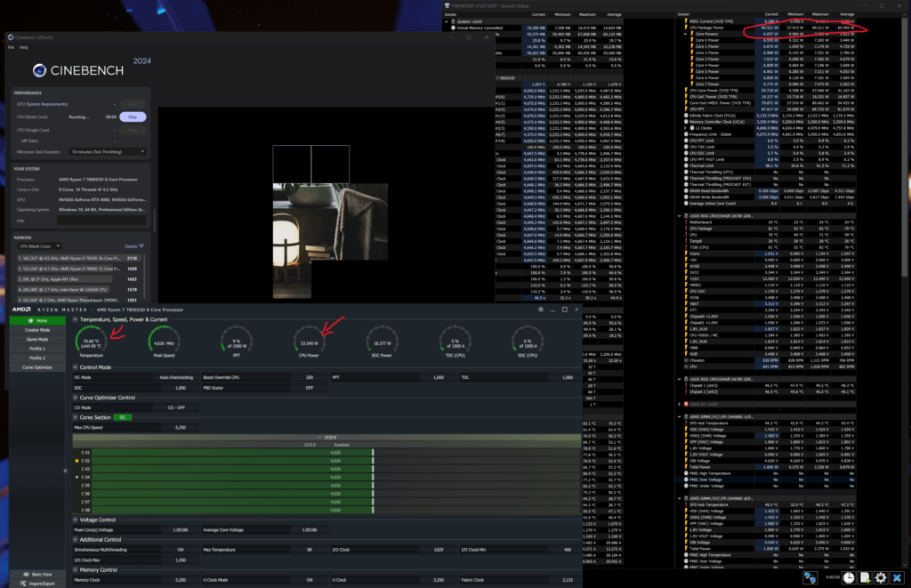Collapse the Voltage Control section

(x=76, y=520)
